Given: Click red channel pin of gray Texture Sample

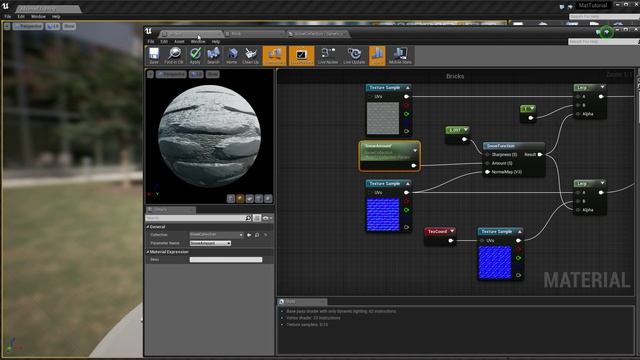Looking at the screenshot, I should click(x=406, y=105).
